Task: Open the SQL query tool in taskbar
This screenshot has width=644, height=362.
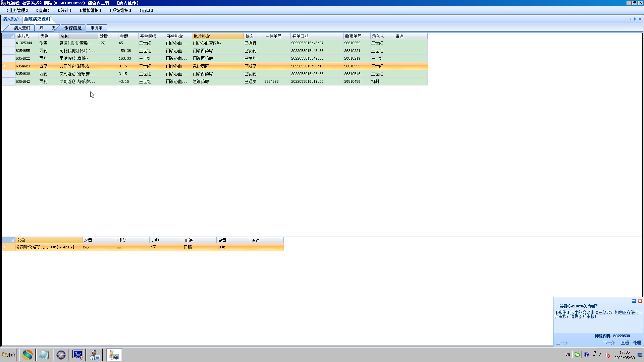Action: [x=78, y=355]
